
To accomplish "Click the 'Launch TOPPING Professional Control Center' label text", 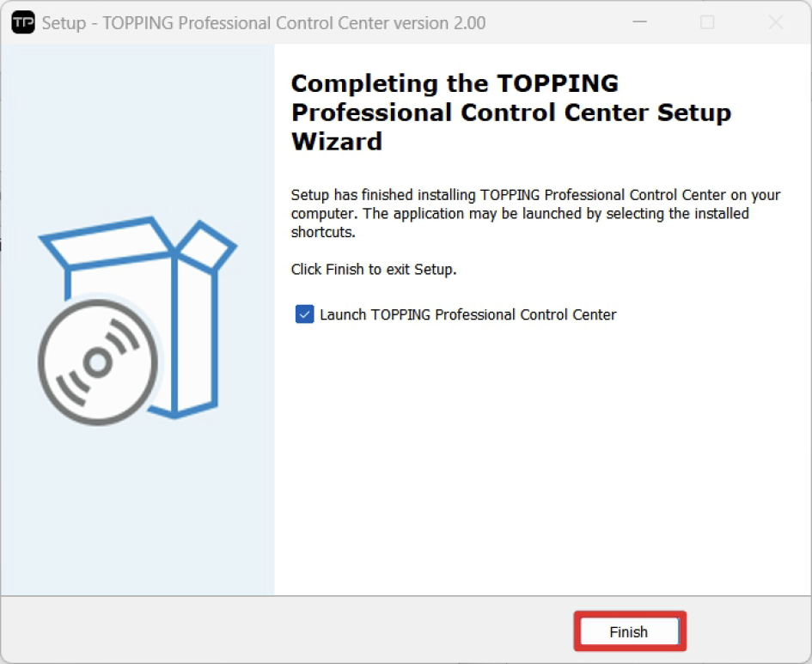I will click(467, 314).
